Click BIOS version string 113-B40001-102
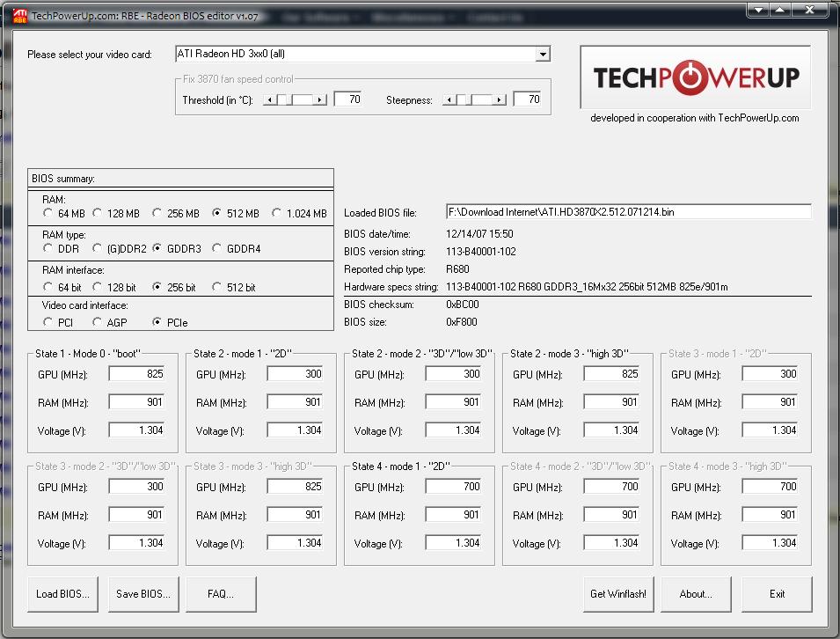840x639 pixels. pyautogui.click(x=481, y=252)
